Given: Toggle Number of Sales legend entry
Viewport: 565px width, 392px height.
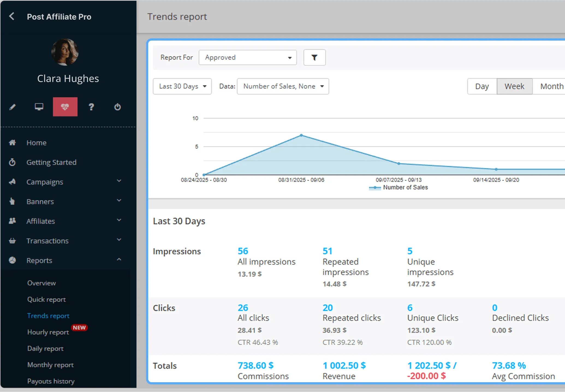Looking at the screenshot, I should 399,188.
